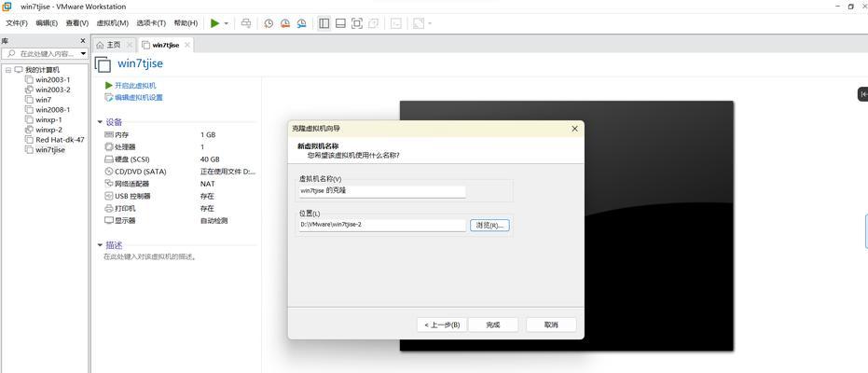The height and width of the screenshot is (373, 868).
Task: Click the 虚拟机名称 input field in wizard
Action: (381, 191)
